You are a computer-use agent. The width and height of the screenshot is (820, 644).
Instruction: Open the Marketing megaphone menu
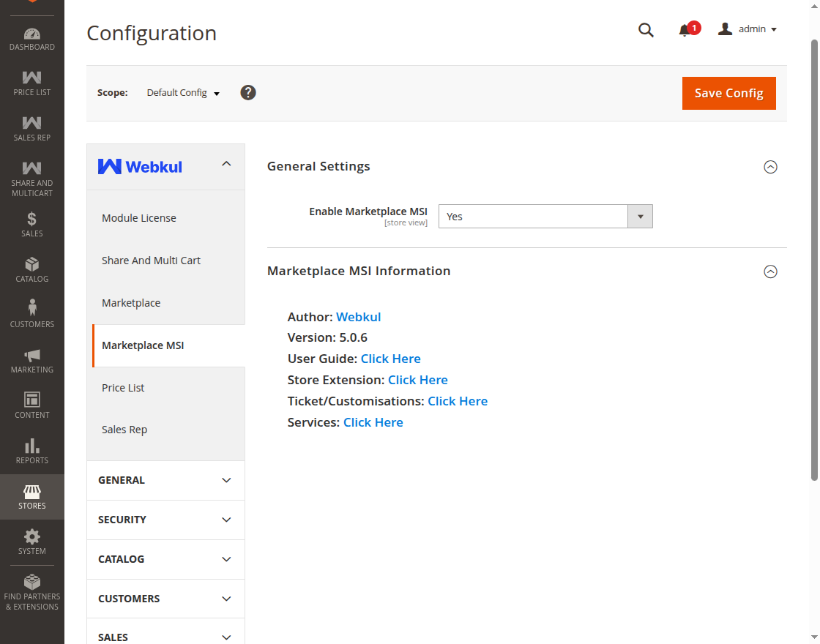[x=32, y=361]
